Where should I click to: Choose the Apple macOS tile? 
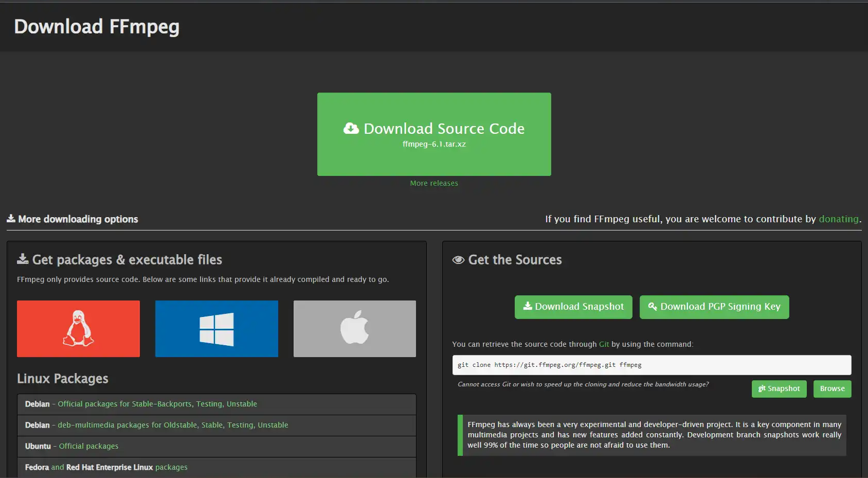[355, 329]
